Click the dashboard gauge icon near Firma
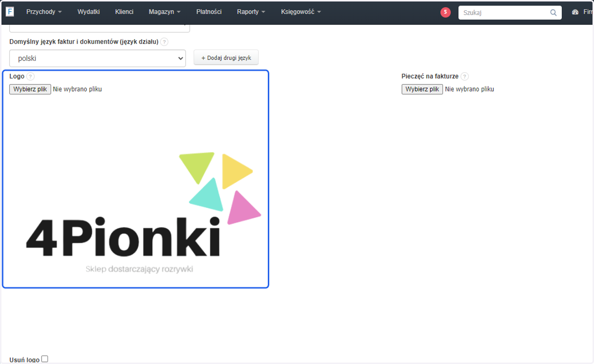The width and height of the screenshot is (594, 364). [x=575, y=12]
